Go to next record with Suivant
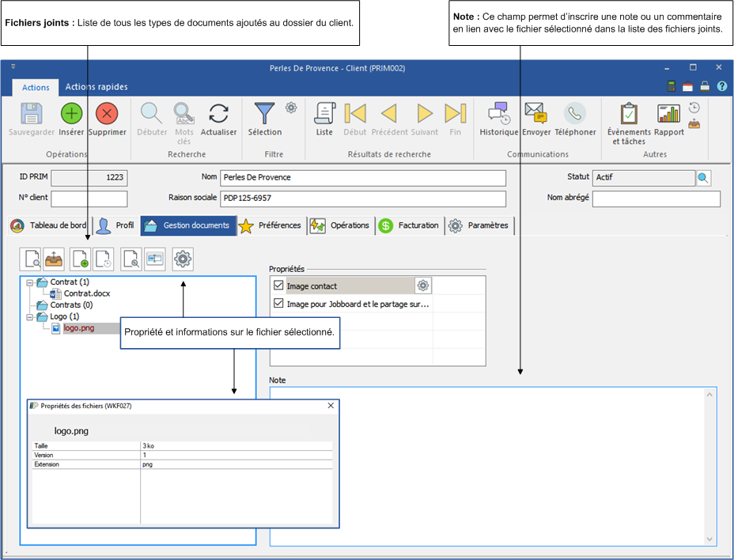The height and width of the screenshot is (560, 734). 425,114
